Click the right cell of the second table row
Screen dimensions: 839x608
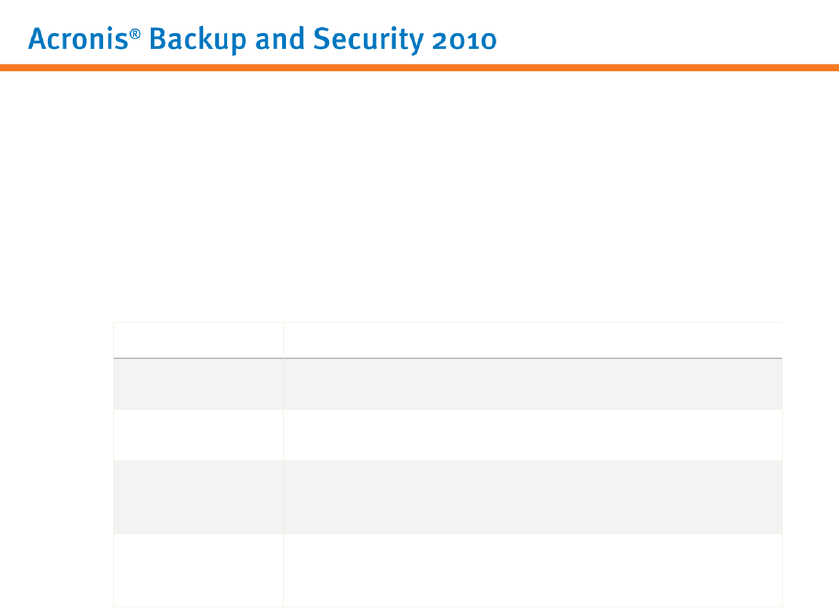point(532,435)
